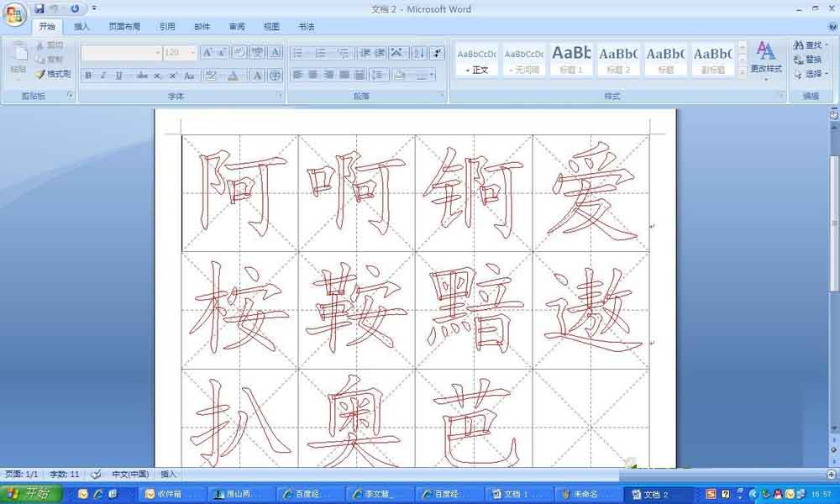Open the 更改样式 change styles menu
Viewport: 840px width, 504px height.
click(765, 60)
